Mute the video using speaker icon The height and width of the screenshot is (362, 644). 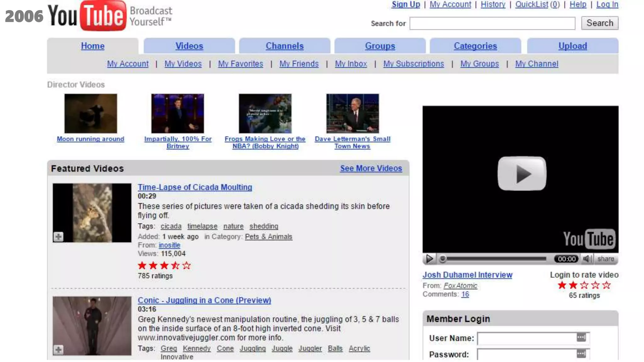pos(587,259)
